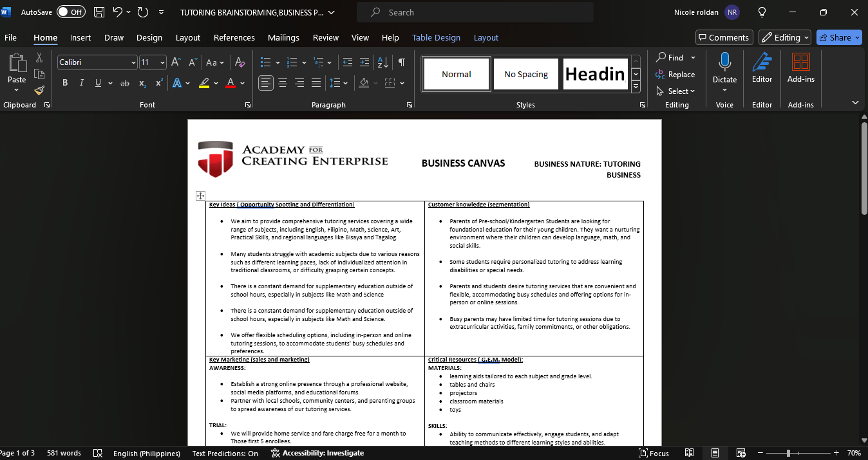Image resolution: width=868 pixels, height=460 pixels.
Task: Click the table move handle
Action: 200,196
